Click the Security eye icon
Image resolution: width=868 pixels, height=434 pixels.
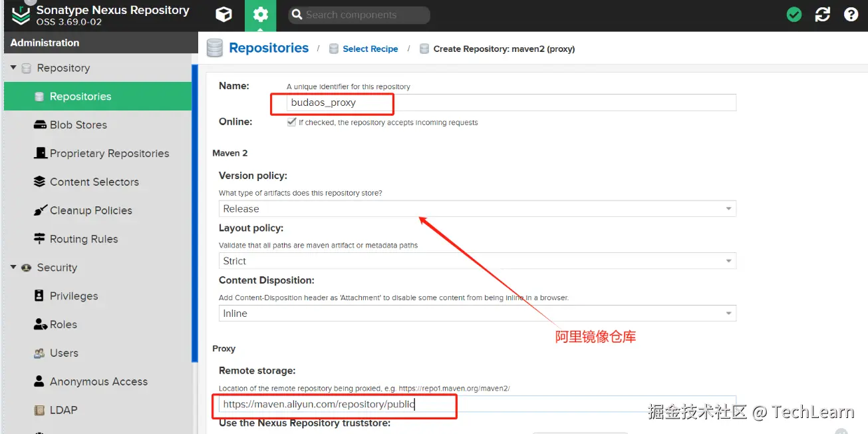click(27, 268)
